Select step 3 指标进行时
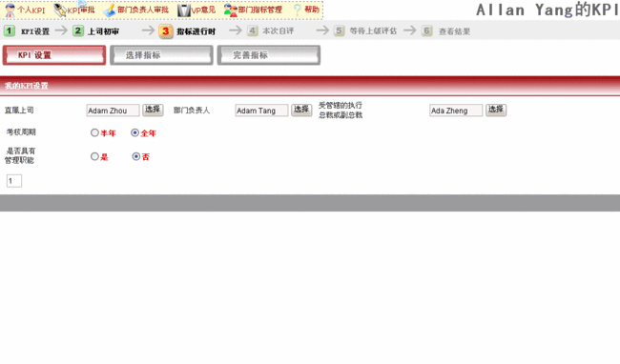Screen dimensions: 620x364 [x=187, y=31]
